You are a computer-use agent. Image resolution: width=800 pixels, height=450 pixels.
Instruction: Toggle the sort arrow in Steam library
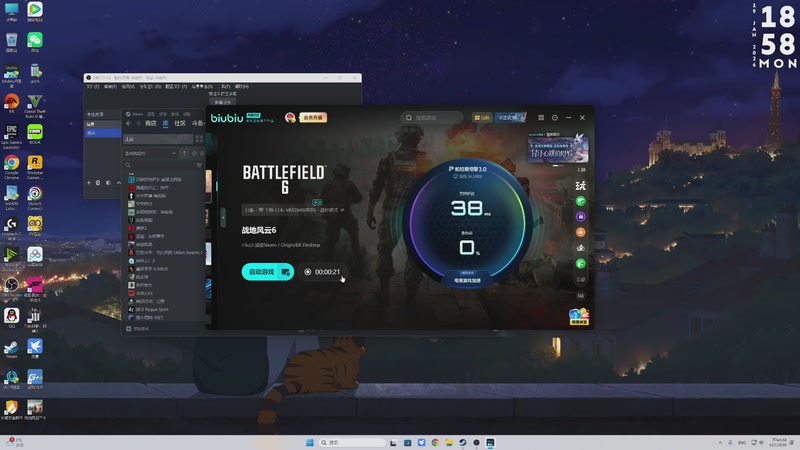[184, 153]
